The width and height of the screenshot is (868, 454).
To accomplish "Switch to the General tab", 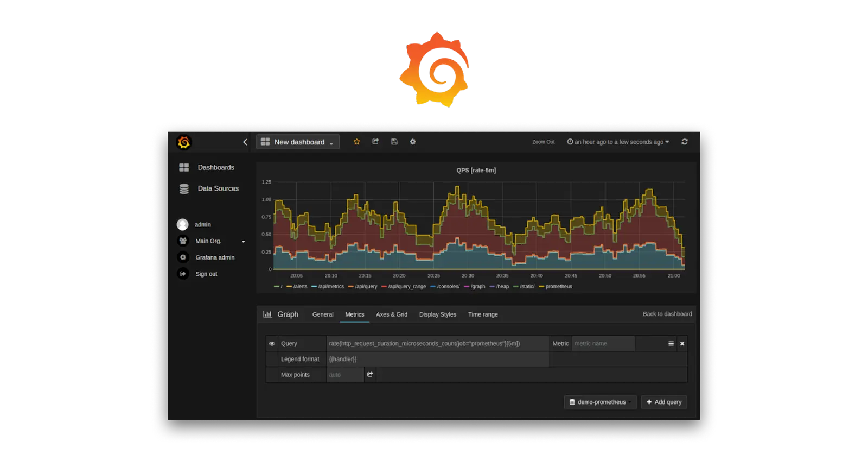I will pyautogui.click(x=323, y=314).
